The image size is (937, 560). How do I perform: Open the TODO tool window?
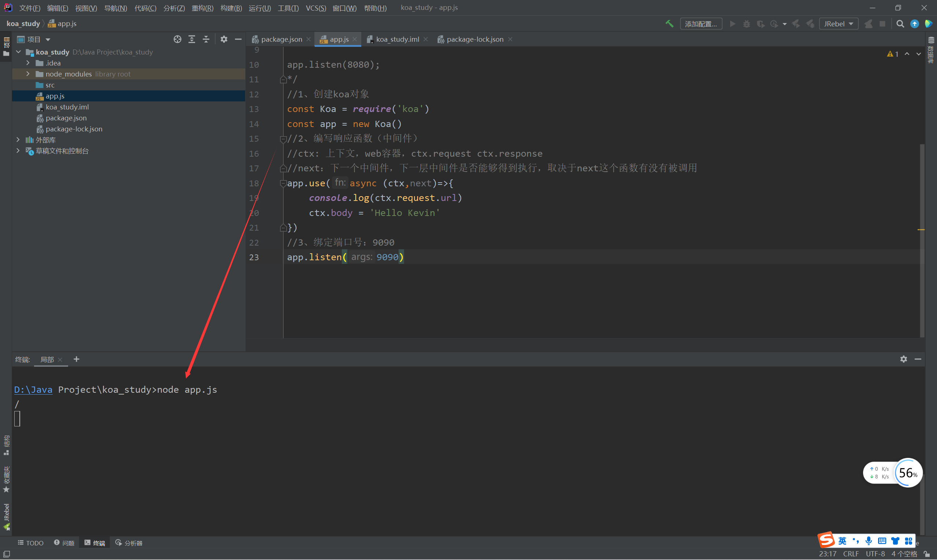pyautogui.click(x=31, y=543)
